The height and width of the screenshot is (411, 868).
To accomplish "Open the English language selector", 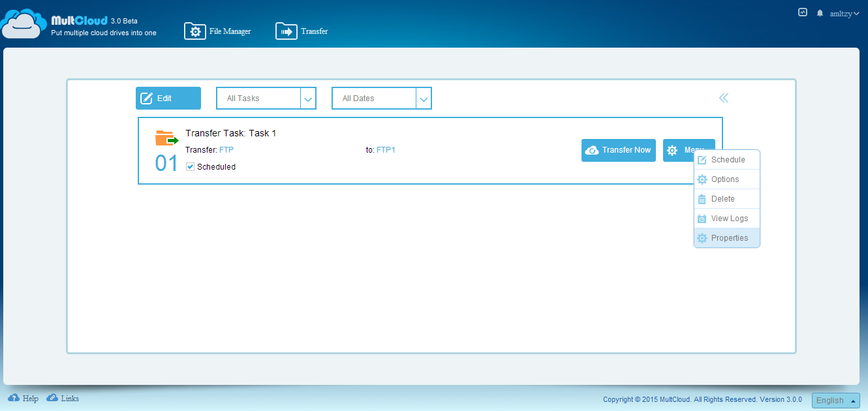I will click(x=836, y=401).
